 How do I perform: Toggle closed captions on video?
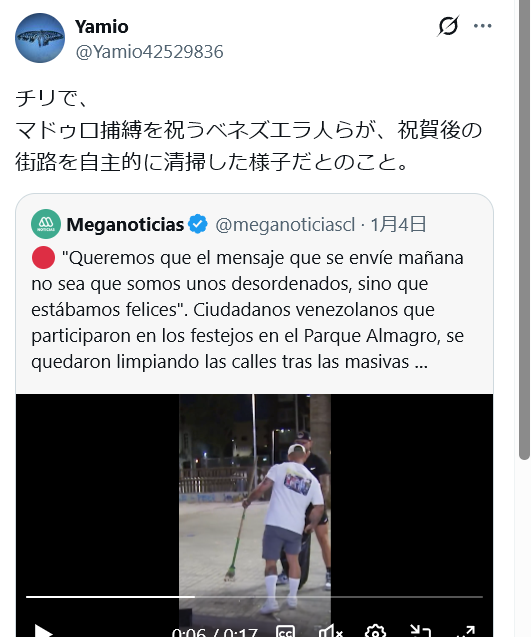pos(285,632)
